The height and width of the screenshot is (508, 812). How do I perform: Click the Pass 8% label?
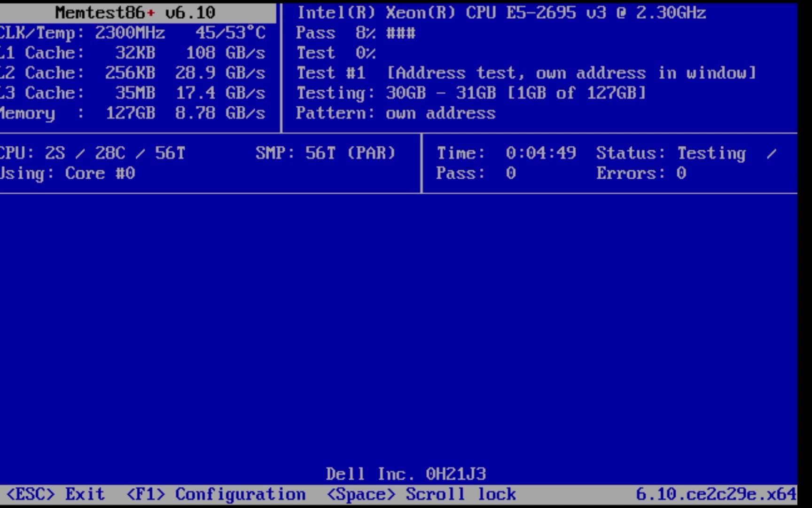click(336, 33)
